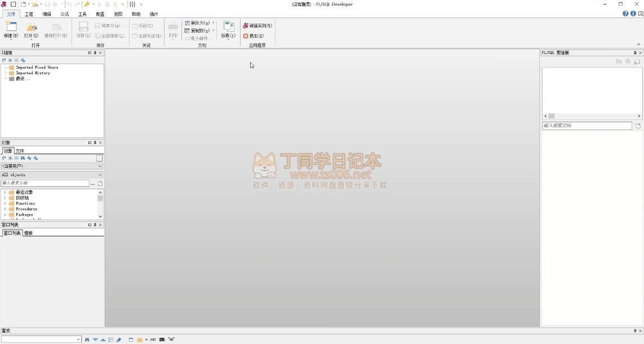The height and width of the screenshot is (344, 644).
Task: Click the add connection plus icon in connection panel
Action: [x=10, y=60]
